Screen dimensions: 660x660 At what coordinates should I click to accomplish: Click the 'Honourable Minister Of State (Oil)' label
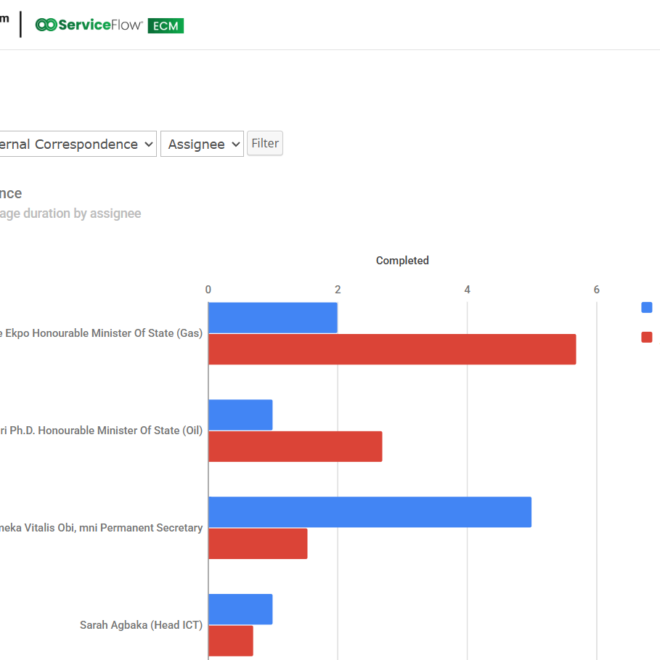[x=120, y=431]
